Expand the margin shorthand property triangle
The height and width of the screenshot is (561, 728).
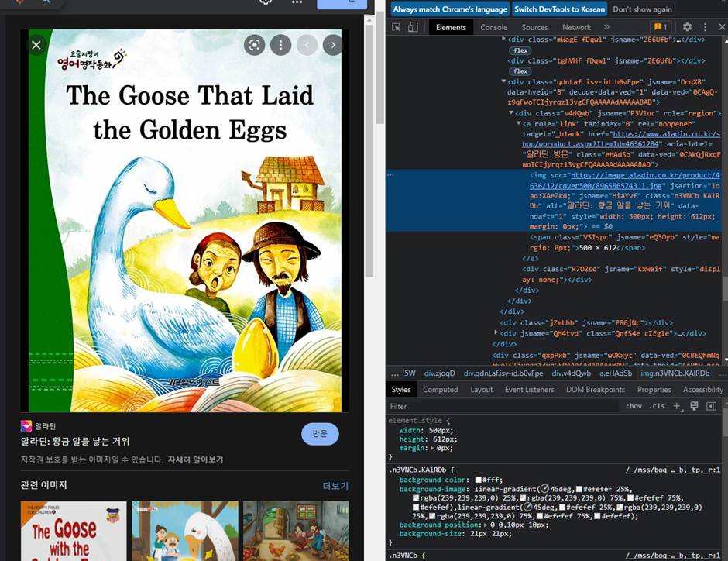433,448
